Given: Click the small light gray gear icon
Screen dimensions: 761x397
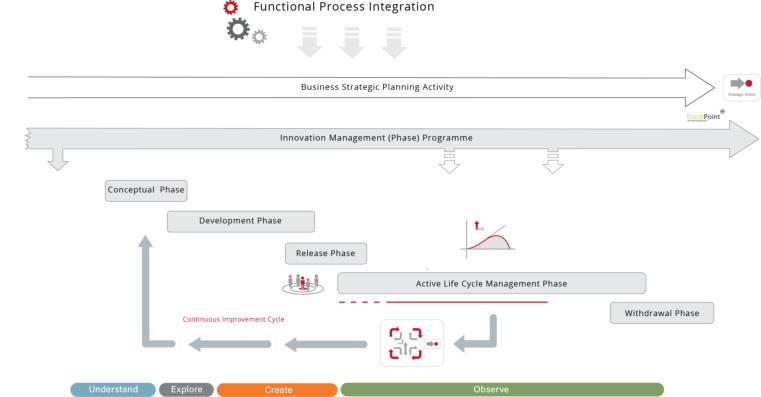Looking at the screenshot, I should click(259, 37).
